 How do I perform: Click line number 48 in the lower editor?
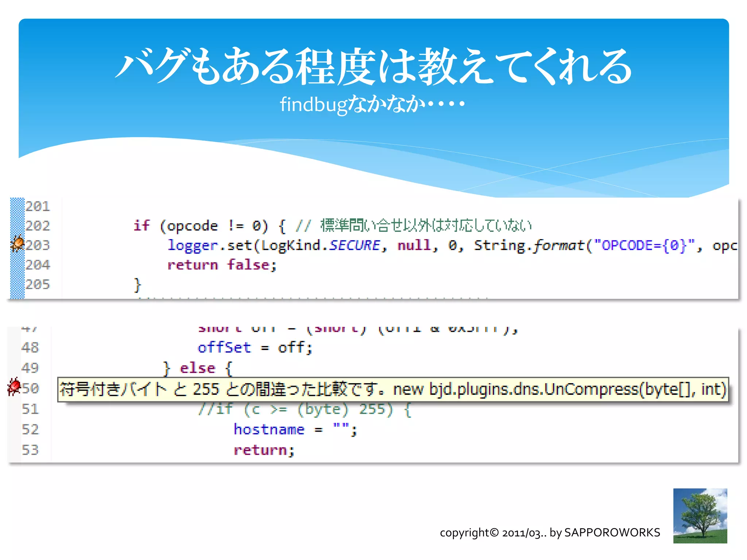30,347
